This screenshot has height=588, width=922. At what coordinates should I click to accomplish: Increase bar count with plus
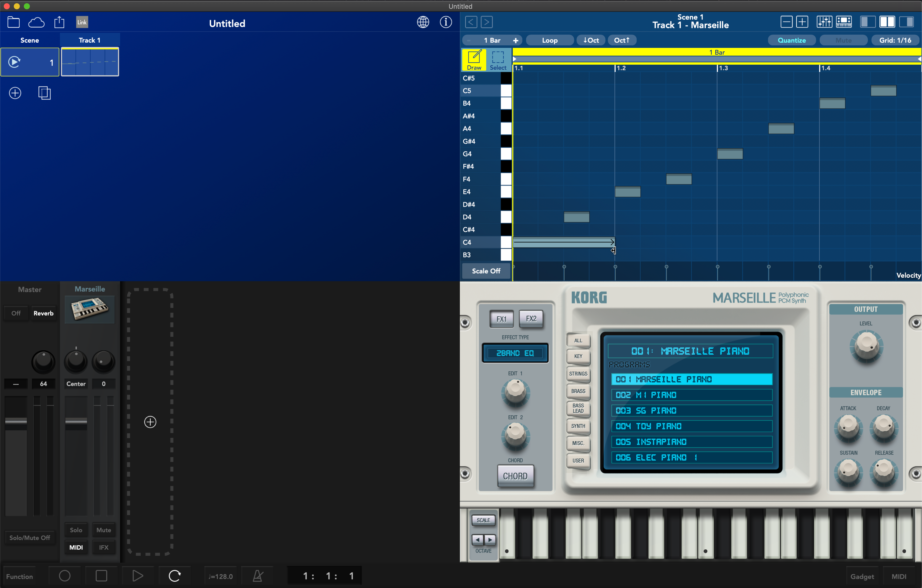516,40
